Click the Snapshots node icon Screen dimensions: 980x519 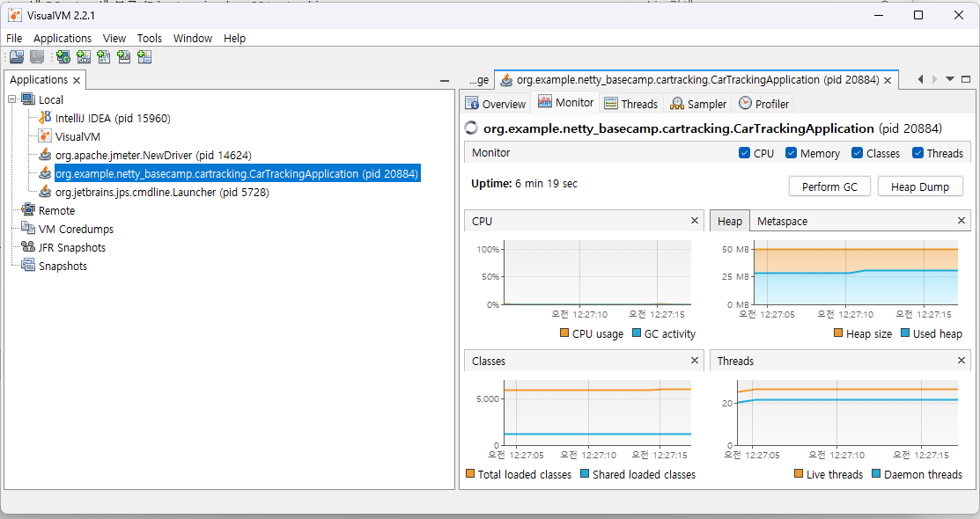coord(28,265)
